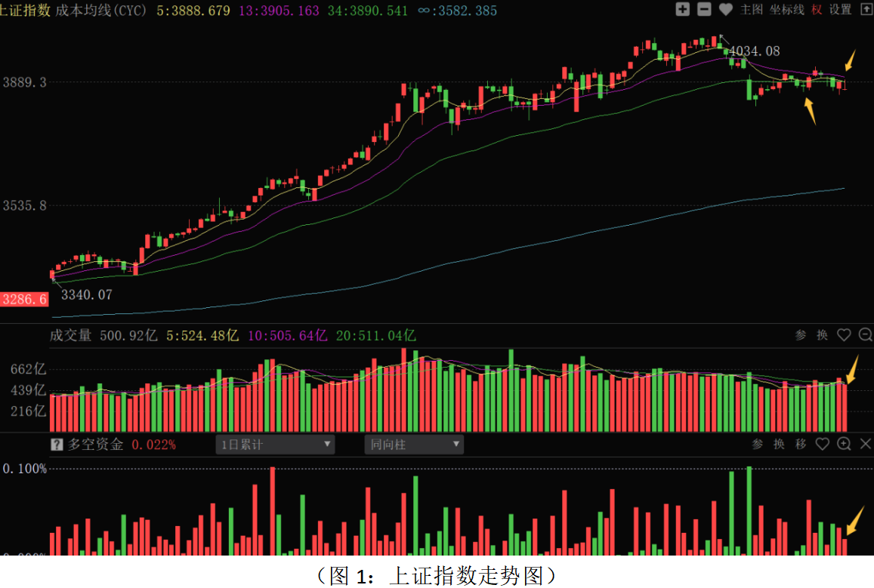Close the 多空资金 indicator panel
874x588 pixels.
coord(866,444)
